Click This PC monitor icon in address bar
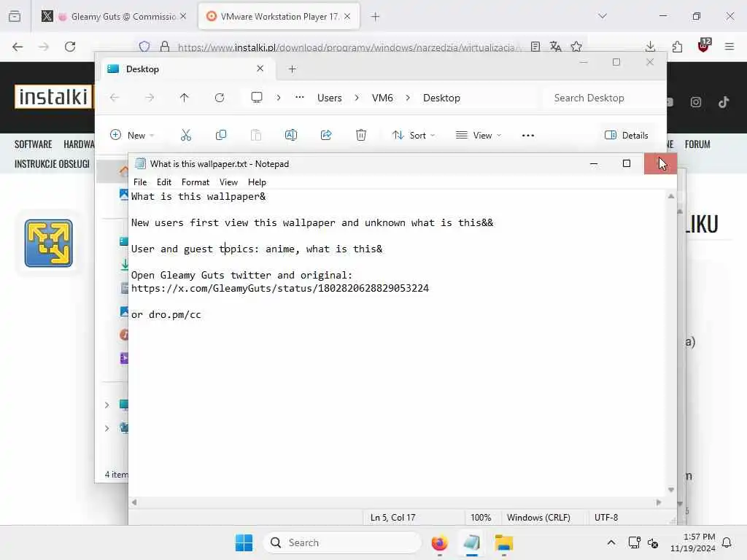Image resolution: width=747 pixels, height=560 pixels. pos(257,98)
